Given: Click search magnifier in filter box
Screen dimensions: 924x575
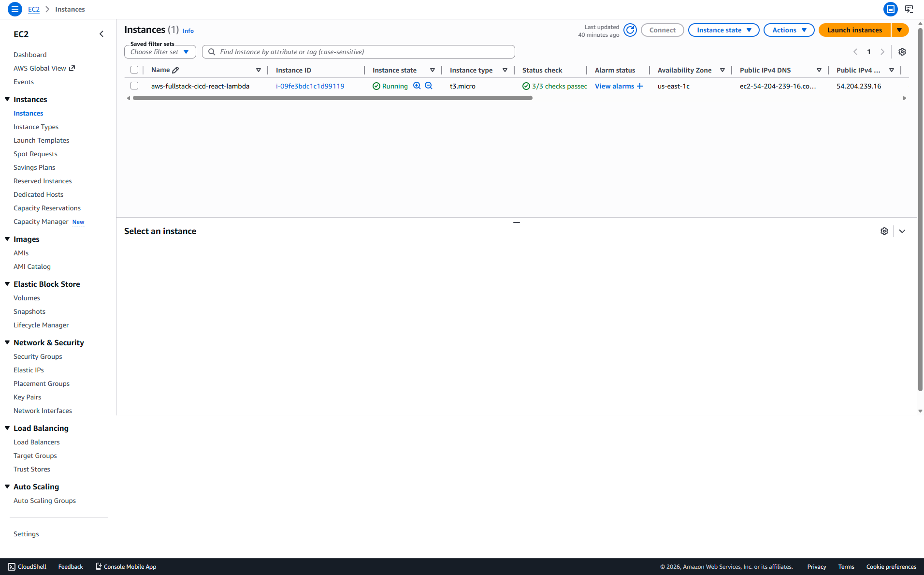Looking at the screenshot, I should pos(212,52).
